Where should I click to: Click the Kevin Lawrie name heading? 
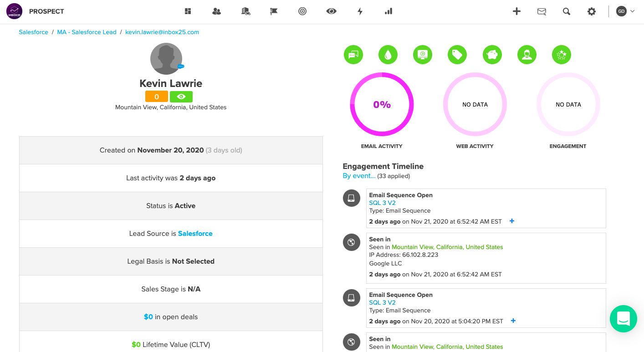tap(171, 83)
